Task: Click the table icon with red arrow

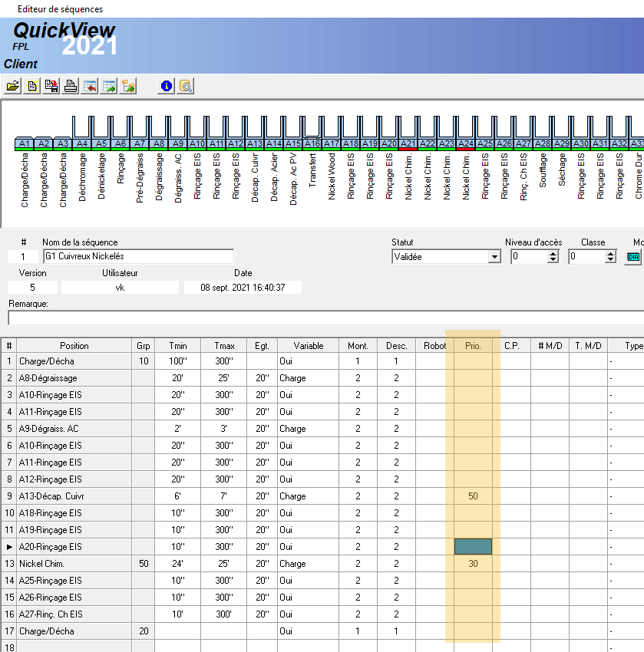Action: pyautogui.click(x=90, y=86)
